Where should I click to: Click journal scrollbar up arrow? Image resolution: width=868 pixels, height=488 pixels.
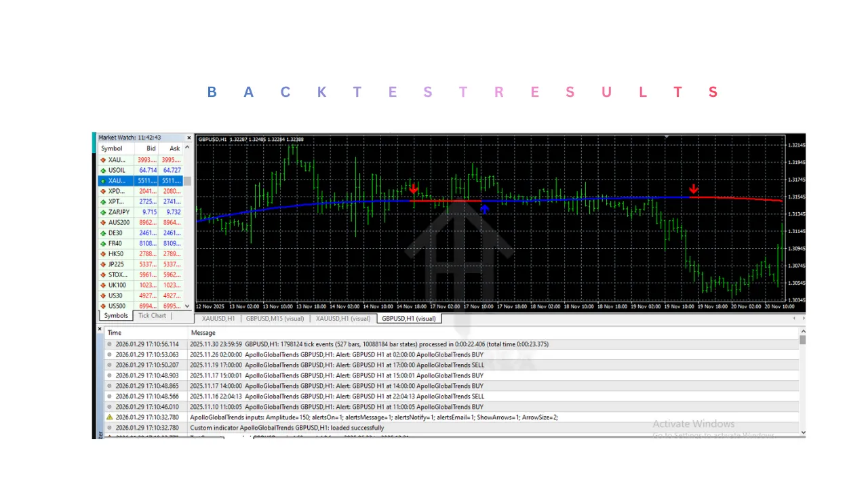802,331
